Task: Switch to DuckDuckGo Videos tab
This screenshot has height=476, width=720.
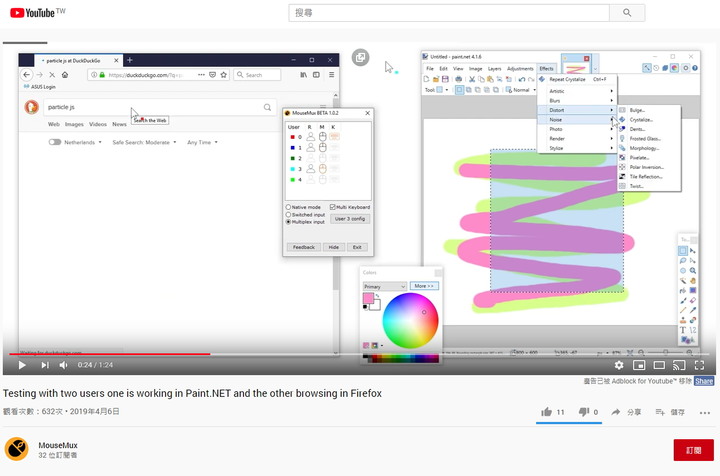Action: [97, 124]
